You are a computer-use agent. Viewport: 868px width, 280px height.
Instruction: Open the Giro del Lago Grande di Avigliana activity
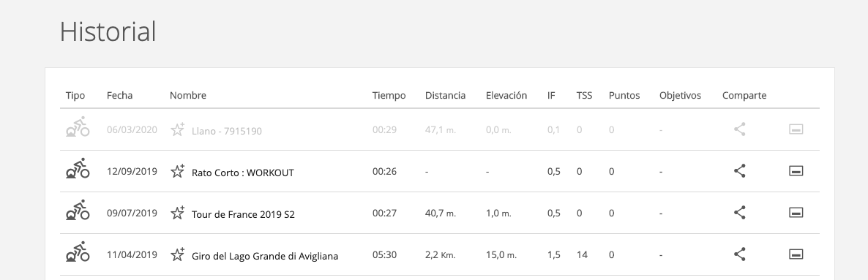point(265,256)
